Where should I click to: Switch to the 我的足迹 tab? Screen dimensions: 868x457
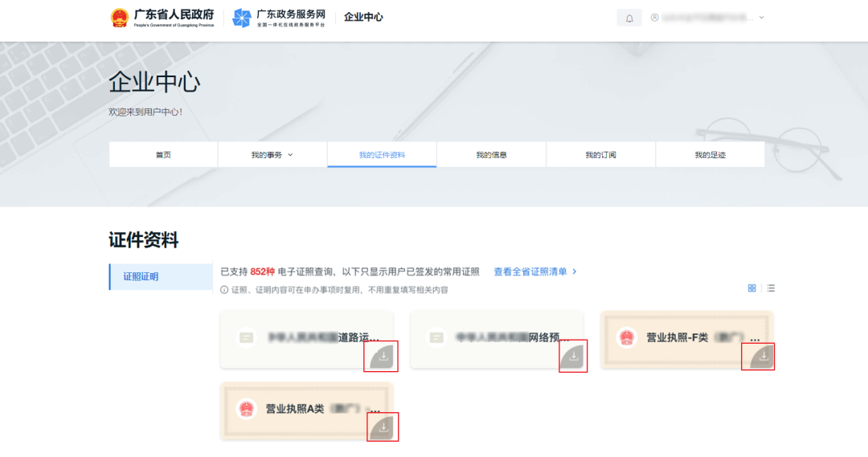pyautogui.click(x=710, y=155)
